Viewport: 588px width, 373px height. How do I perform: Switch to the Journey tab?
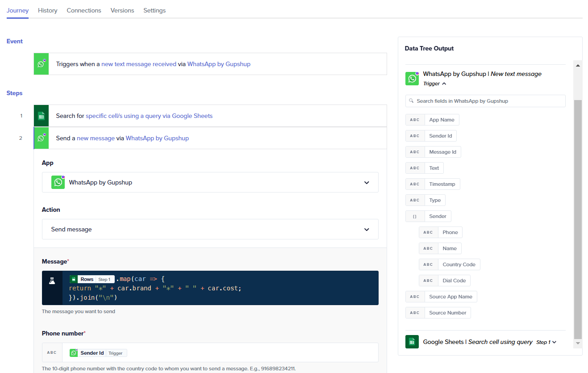(x=17, y=10)
